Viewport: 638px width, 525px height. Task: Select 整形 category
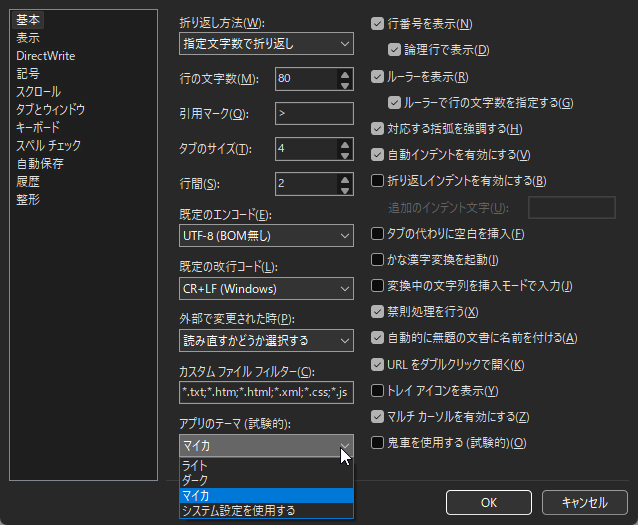(28, 199)
